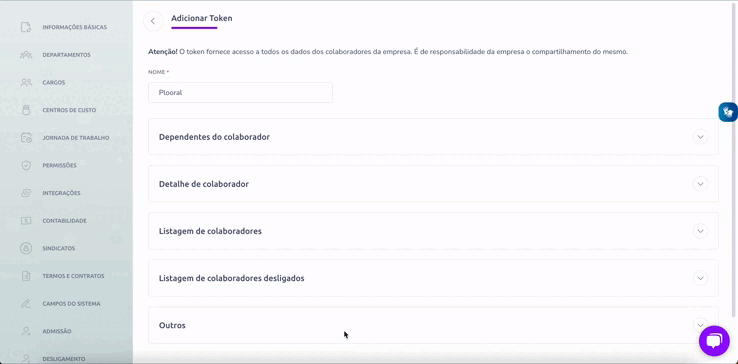This screenshot has height=364, width=738.
Task: Click the Contabilidade money icon
Action: pyautogui.click(x=26, y=221)
